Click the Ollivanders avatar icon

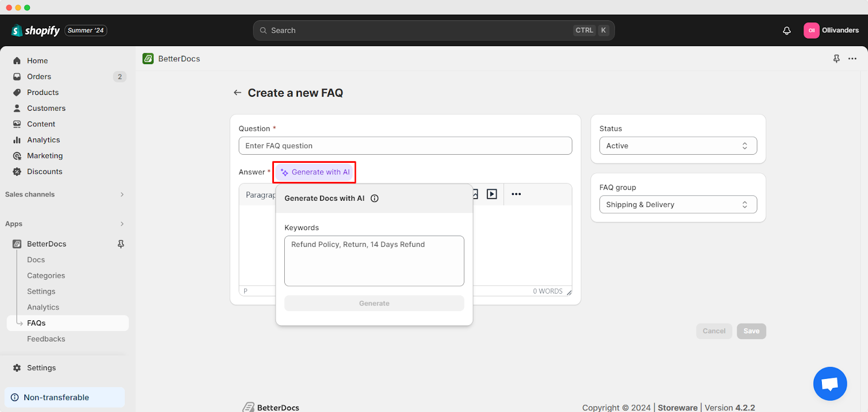coord(812,30)
